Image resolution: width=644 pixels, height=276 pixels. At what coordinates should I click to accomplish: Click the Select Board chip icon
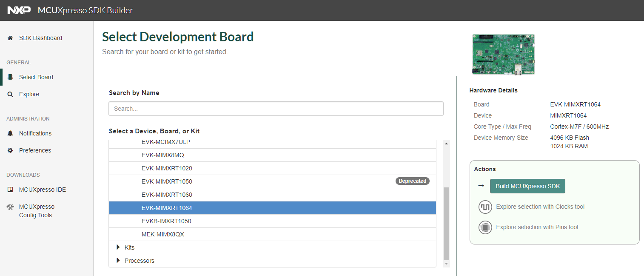[x=10, y=77]
